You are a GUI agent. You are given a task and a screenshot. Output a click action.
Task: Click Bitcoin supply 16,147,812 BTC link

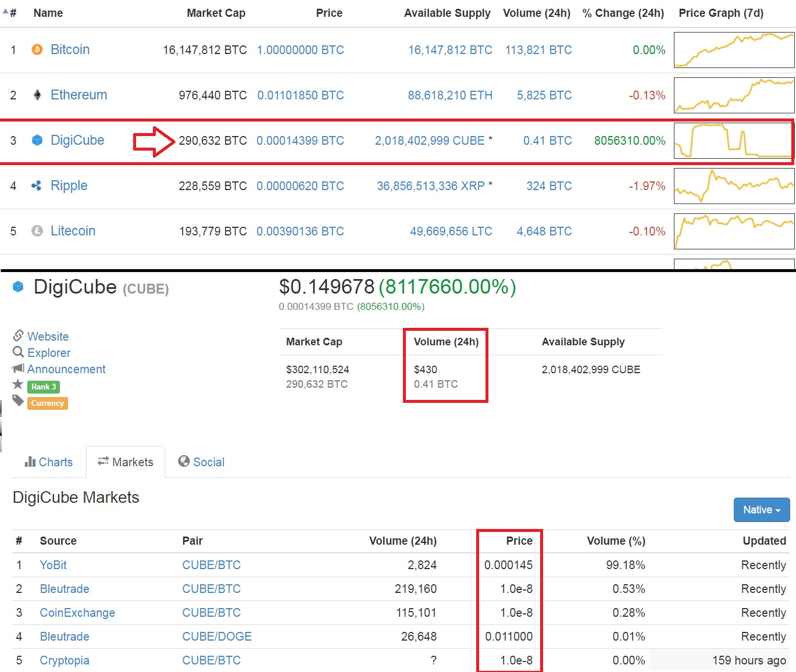pos(450,50)
